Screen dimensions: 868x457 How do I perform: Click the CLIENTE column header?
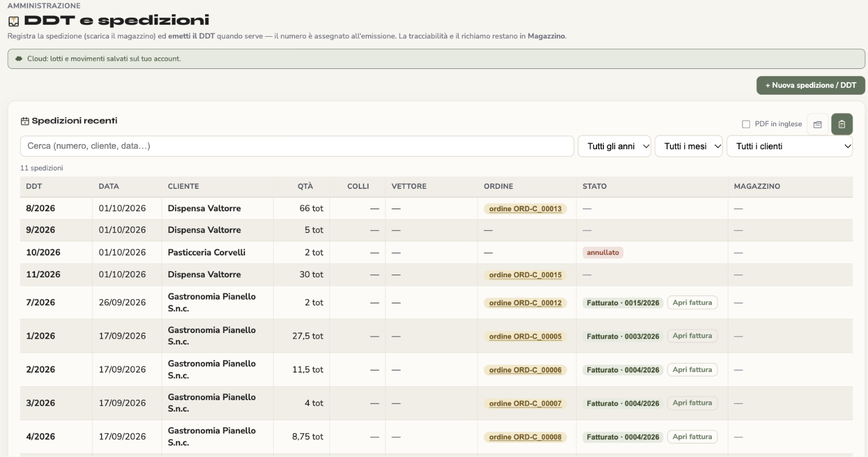[x=183, y=187]
